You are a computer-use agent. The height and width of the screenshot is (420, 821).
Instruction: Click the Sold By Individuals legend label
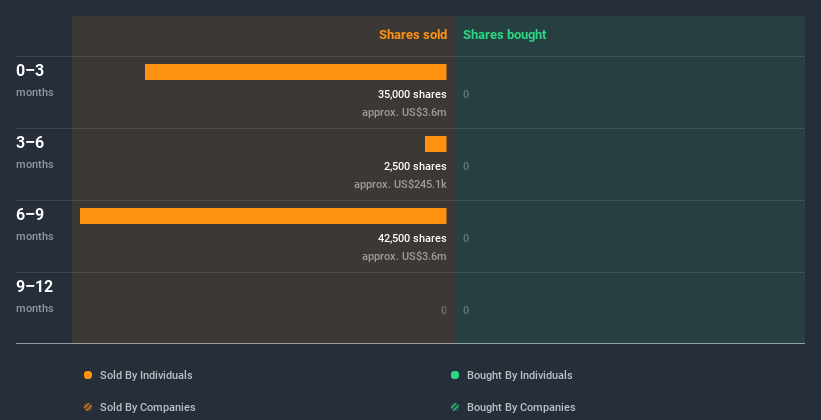point(146,375)
